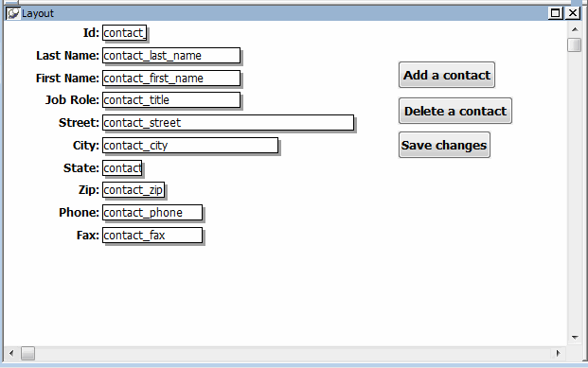
Task: Click the horizontal scrollbar left arrow
Action: [x=11, y=353]
